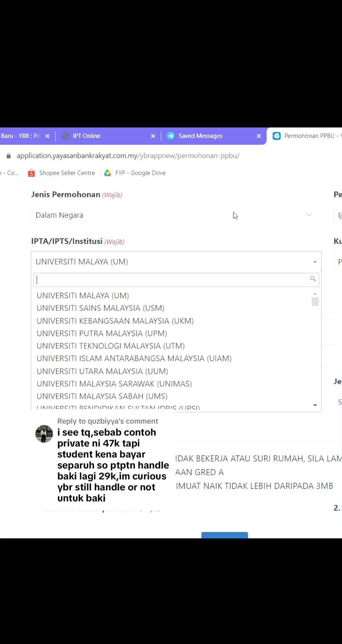
Task: Click the globe icon on IPT Online tab
Action: click(x=65, y=136)
